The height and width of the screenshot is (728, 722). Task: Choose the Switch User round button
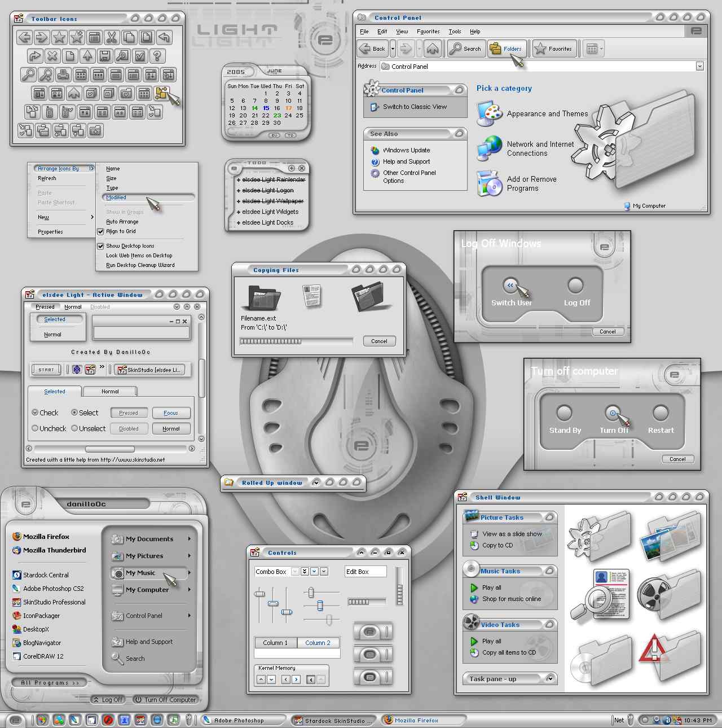pos(510,286)
